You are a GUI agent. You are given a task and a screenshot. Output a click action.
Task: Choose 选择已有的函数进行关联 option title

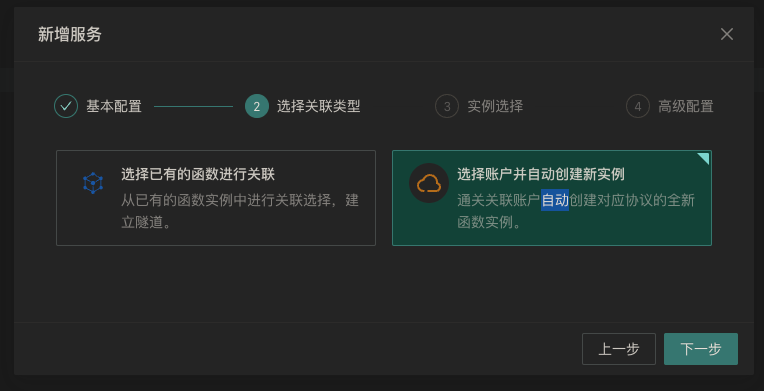198,174
